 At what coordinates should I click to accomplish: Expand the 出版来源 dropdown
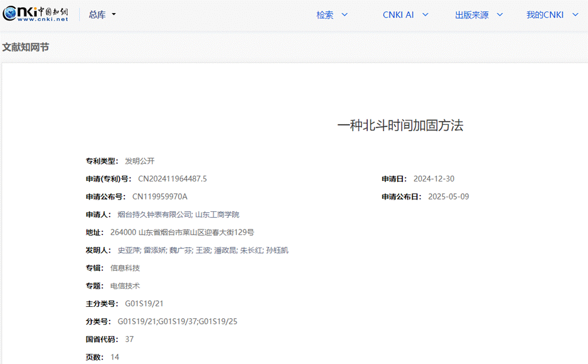coord(478,15)
